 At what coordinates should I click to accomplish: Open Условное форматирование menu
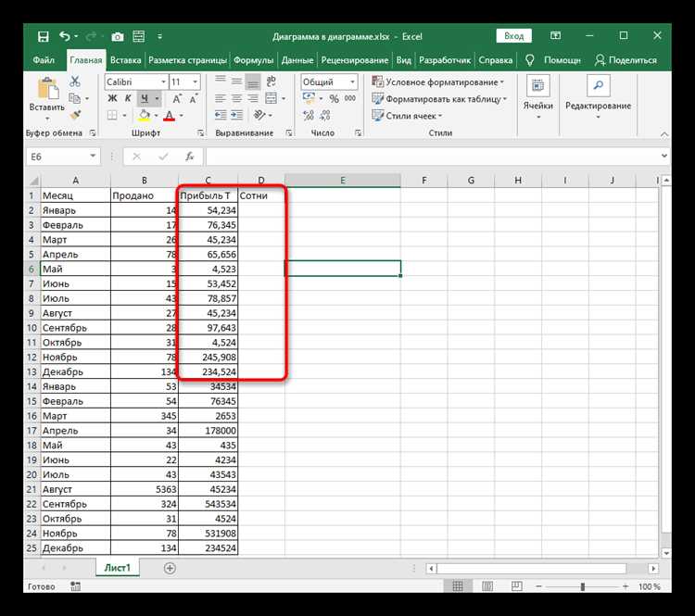(438, 82)
